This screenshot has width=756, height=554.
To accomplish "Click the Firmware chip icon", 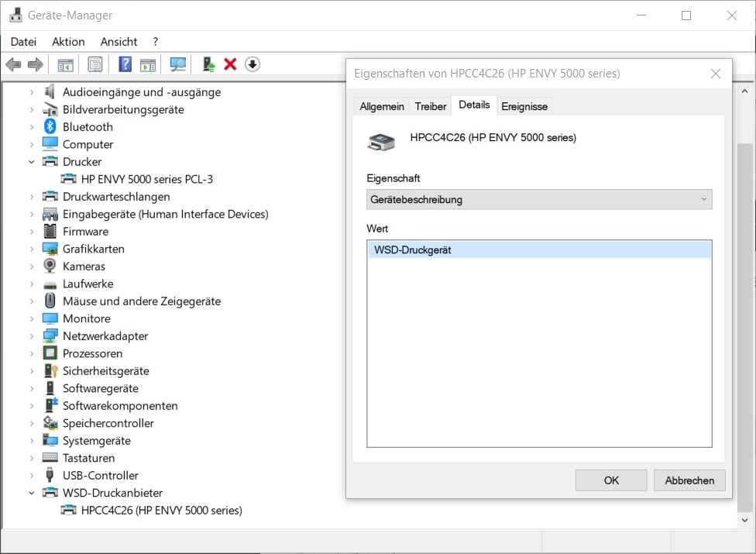I will (x=50, y=231).
